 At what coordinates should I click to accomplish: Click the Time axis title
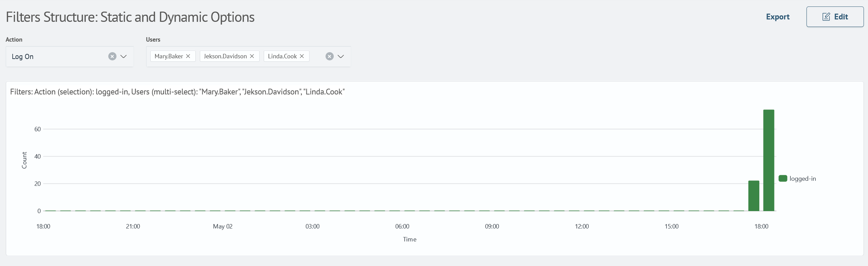(x=410, y=239)
